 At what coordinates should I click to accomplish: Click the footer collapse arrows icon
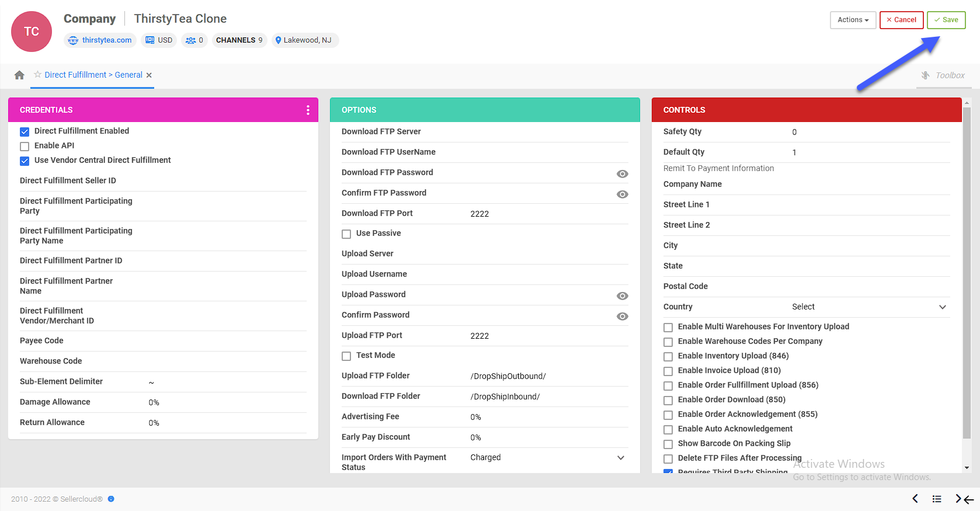pos(964,499)
